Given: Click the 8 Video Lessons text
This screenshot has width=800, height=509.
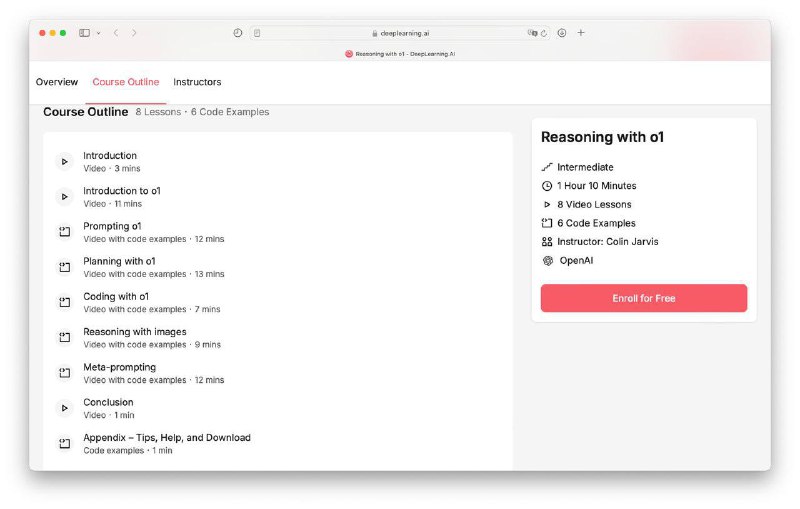Looking at the screenshot, I should tap(594, 205).
